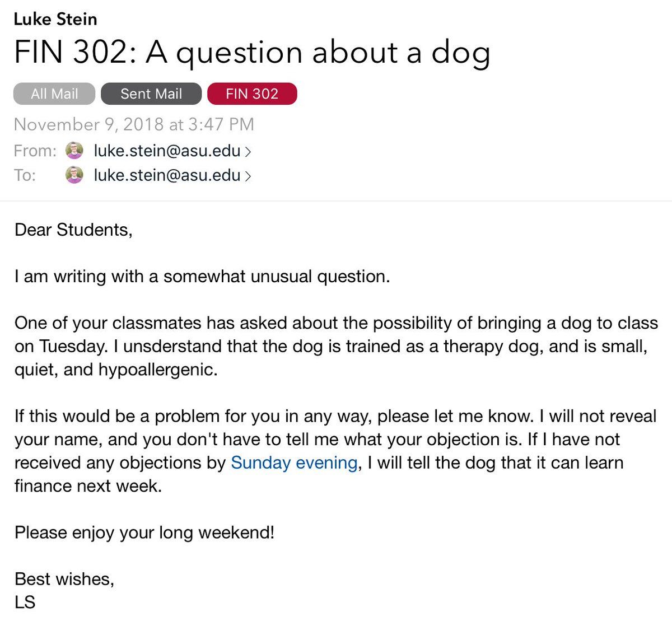
Task: Click the subject FIN 302: A question about a dog
Action: point(252,53)
